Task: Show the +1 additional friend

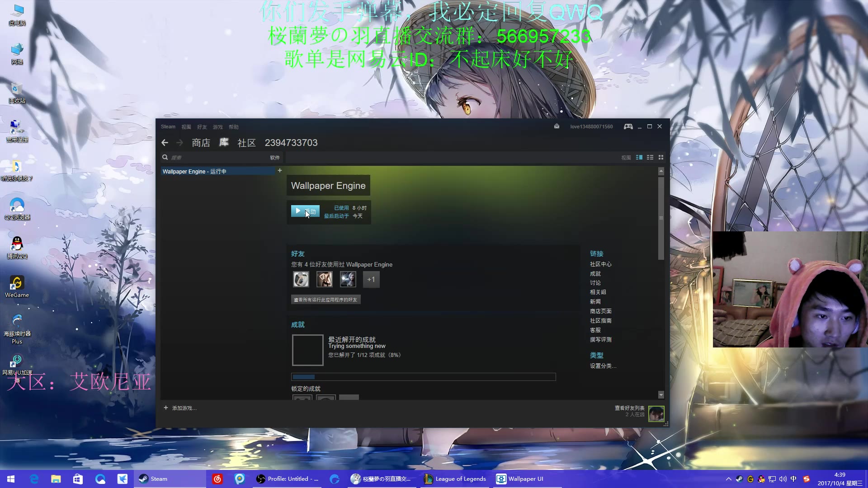Action: tap(371, 280)
